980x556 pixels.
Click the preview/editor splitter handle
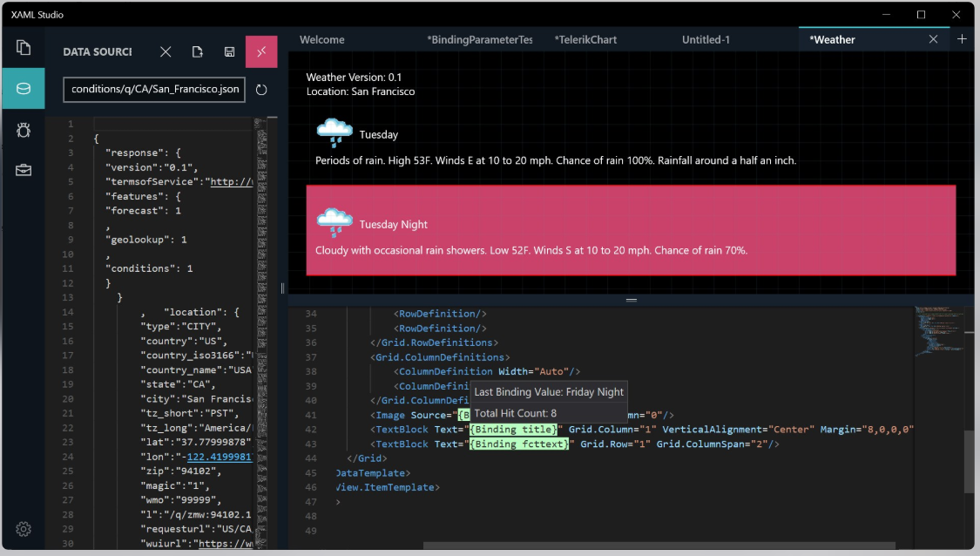point(632,300)
